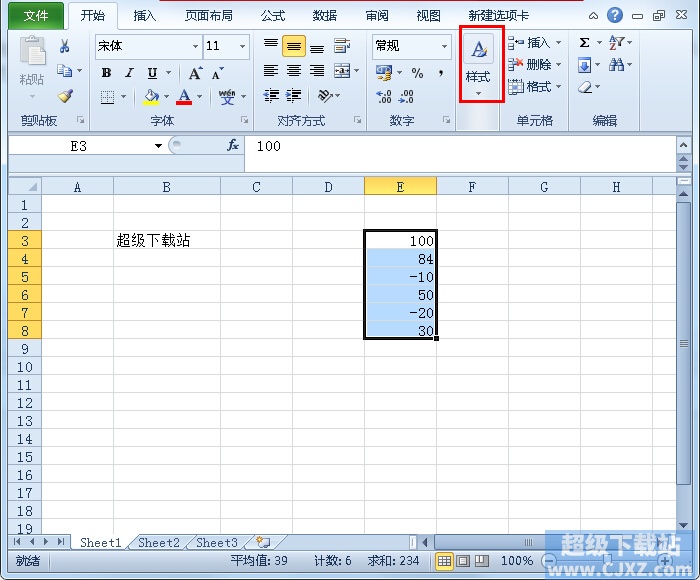700x580 pixels.
Task: Click the cell borders icon
Action: click(x=107, y=96)
